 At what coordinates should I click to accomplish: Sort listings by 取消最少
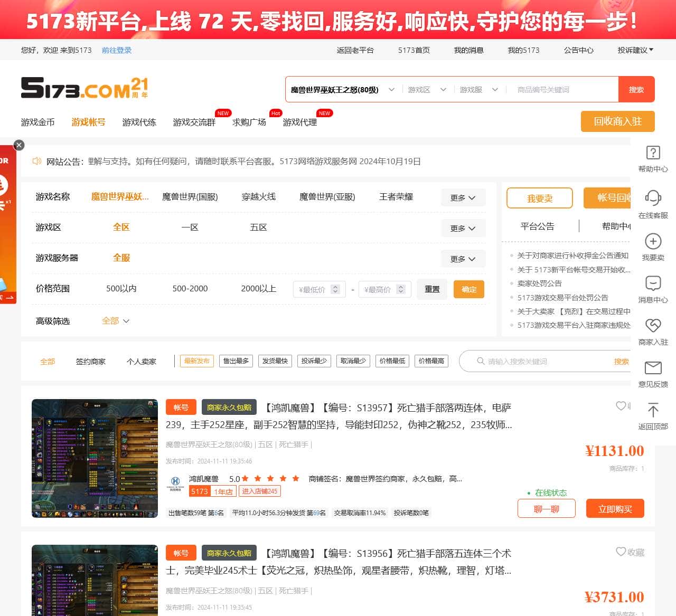(353, 361)
